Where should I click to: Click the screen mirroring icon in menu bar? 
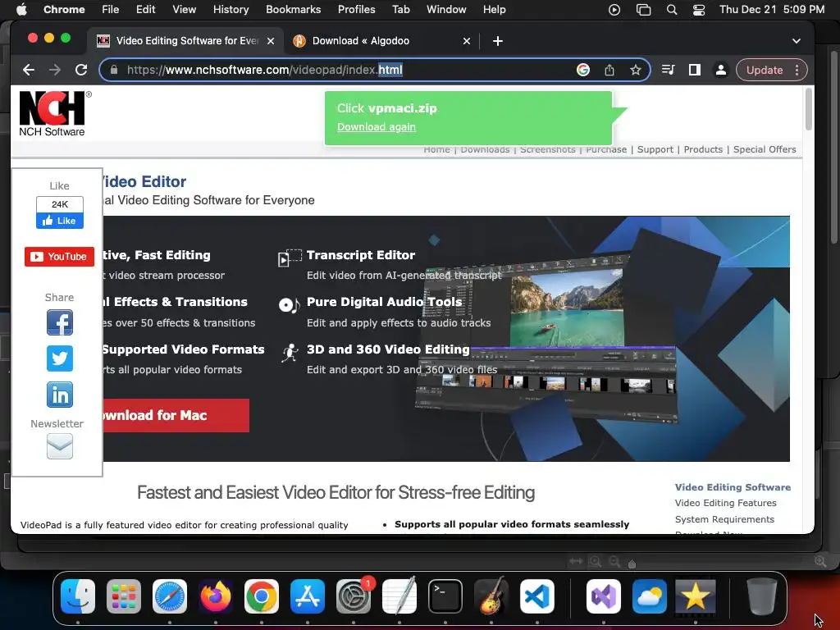(643, 10)
